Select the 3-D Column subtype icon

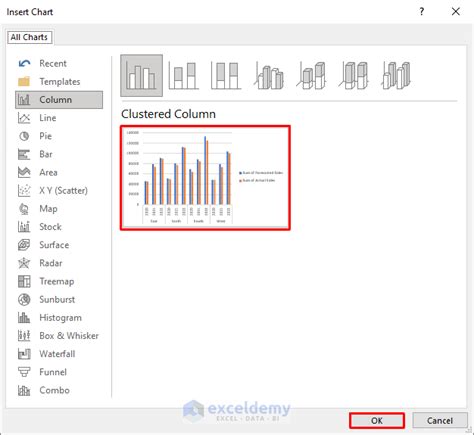(396, 76)
